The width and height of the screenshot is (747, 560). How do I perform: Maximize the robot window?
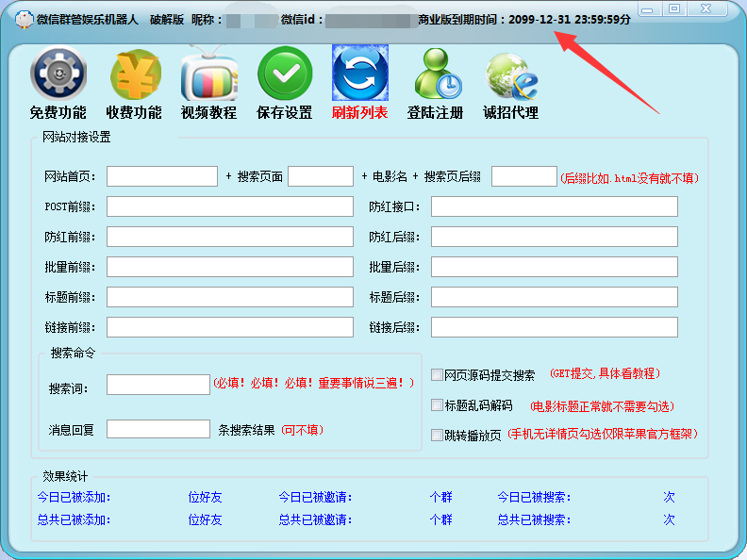[x=674, y=8]
